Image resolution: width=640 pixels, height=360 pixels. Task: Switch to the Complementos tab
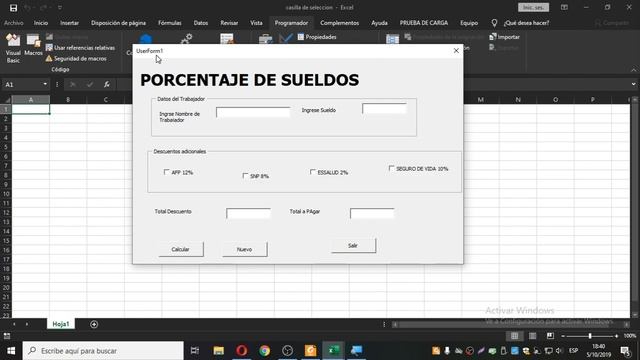click(x=340, y=23)
